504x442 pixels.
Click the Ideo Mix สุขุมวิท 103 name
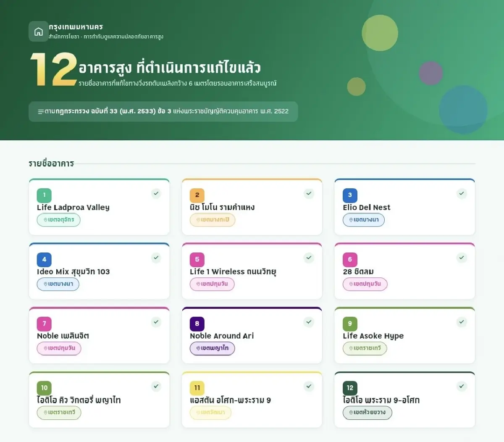point(73,272)
